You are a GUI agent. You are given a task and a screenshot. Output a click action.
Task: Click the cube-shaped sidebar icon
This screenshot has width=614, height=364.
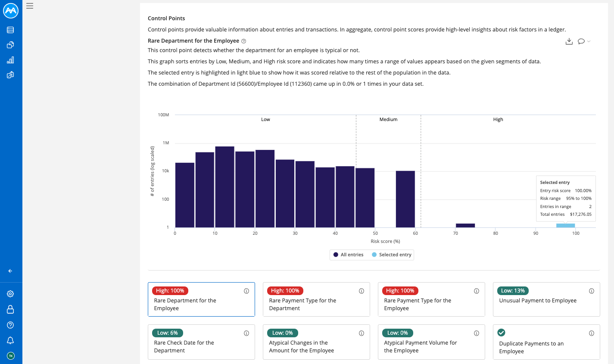click(11, 74)
